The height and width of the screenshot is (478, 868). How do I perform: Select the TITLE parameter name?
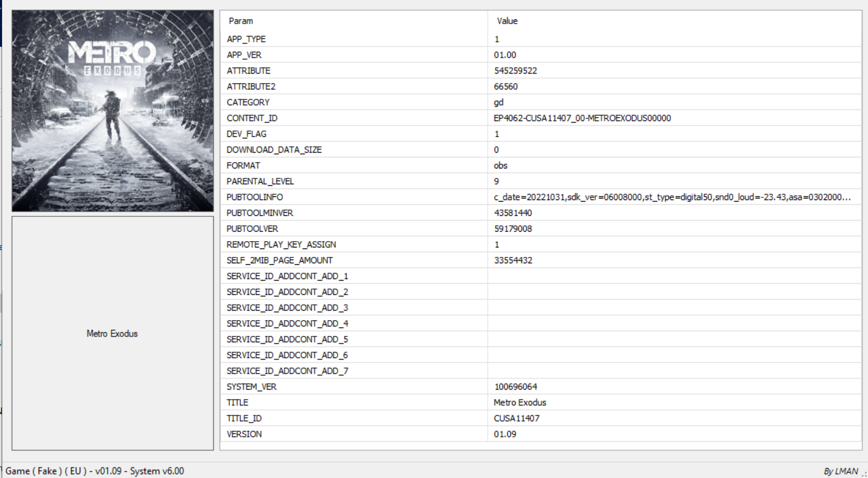(238, 402)
